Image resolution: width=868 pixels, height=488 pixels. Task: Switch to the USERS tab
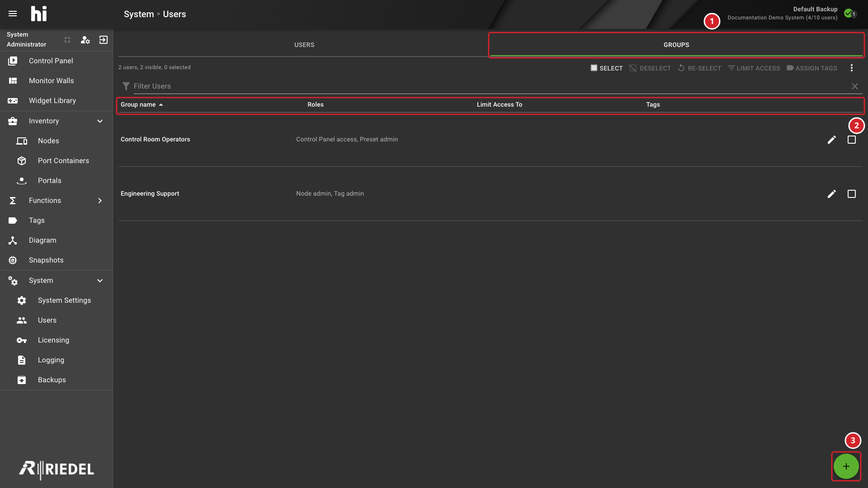pyautogui.click(x=304, y=45)
